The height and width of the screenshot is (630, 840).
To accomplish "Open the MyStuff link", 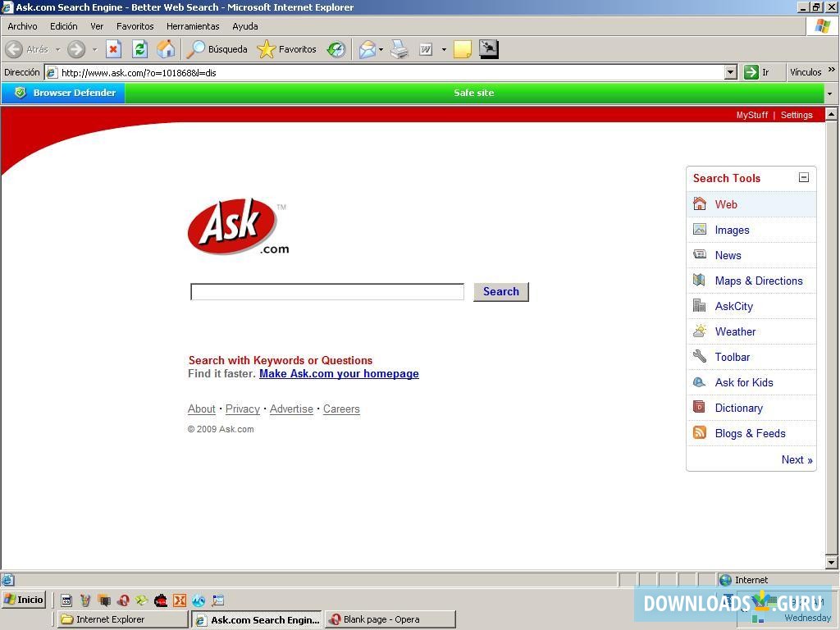I will pyautogui.click(x=752, y=115).
